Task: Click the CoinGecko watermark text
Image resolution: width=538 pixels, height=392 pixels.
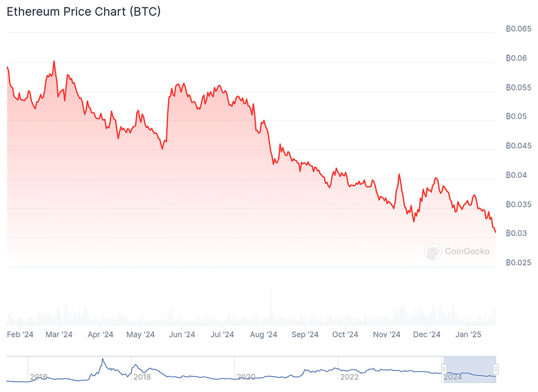Action: (467, 251)
